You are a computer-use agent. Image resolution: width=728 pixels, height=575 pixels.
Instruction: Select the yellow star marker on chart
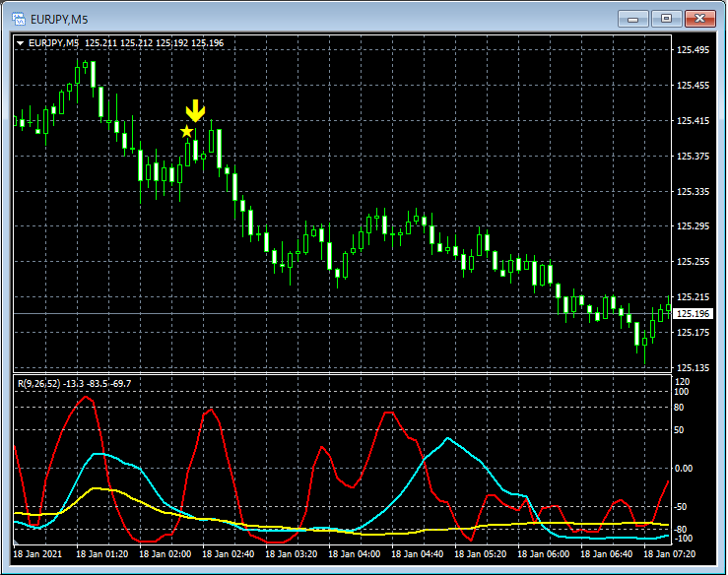coord(187,131)
